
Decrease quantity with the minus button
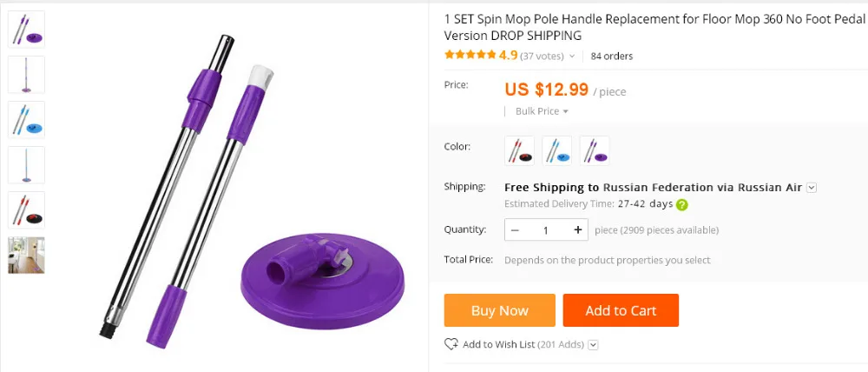coord(514,229)
